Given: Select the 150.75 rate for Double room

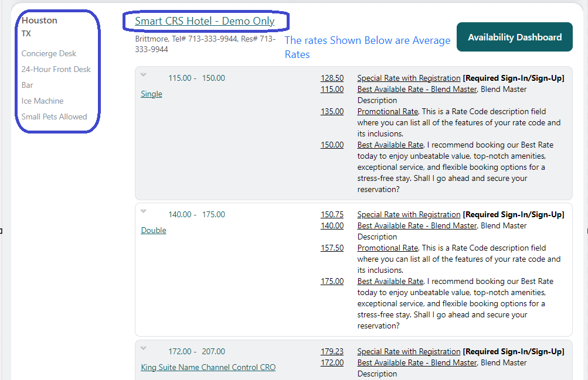Looking at the screenshot, I should [x=332, y=214].
